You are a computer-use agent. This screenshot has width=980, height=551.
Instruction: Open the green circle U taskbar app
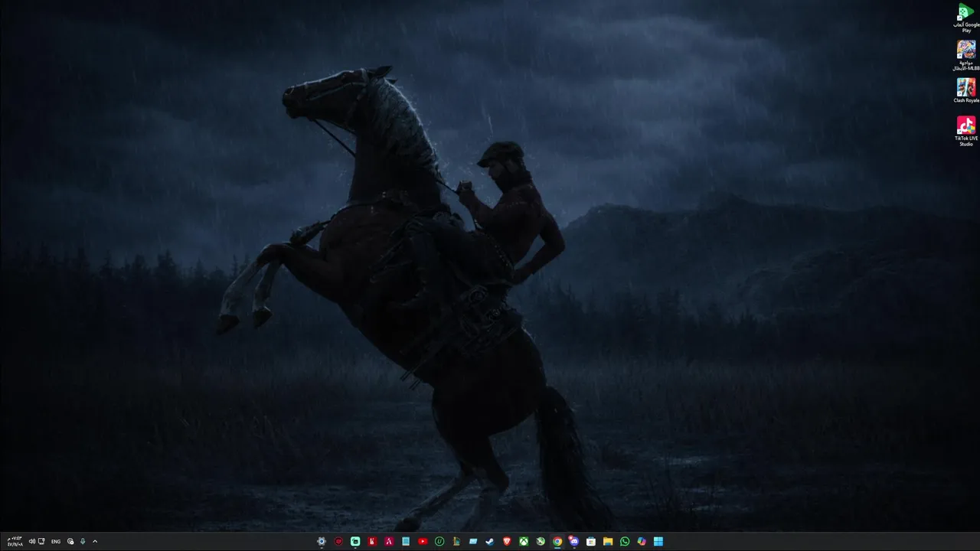click(x=439, y=541)
